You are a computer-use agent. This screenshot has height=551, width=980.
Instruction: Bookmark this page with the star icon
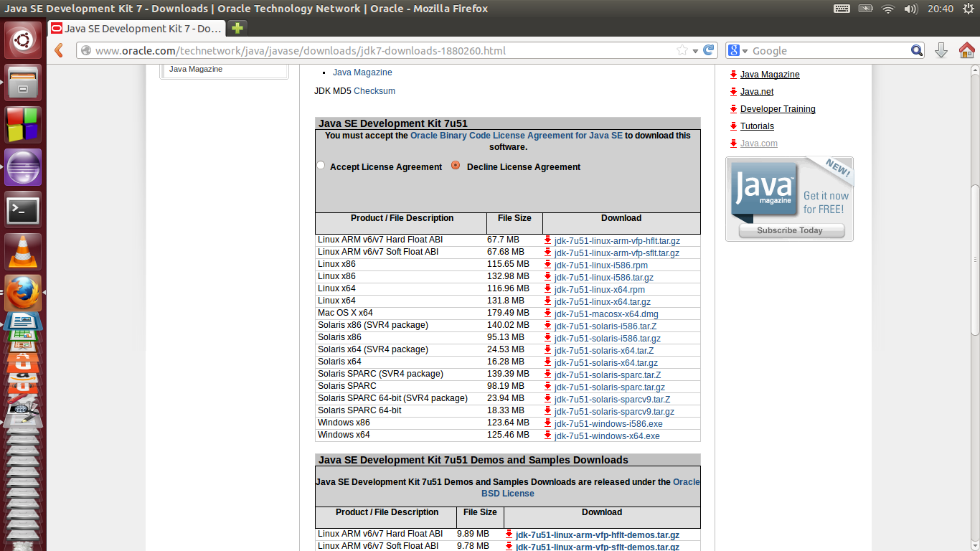tap(682, 50)
